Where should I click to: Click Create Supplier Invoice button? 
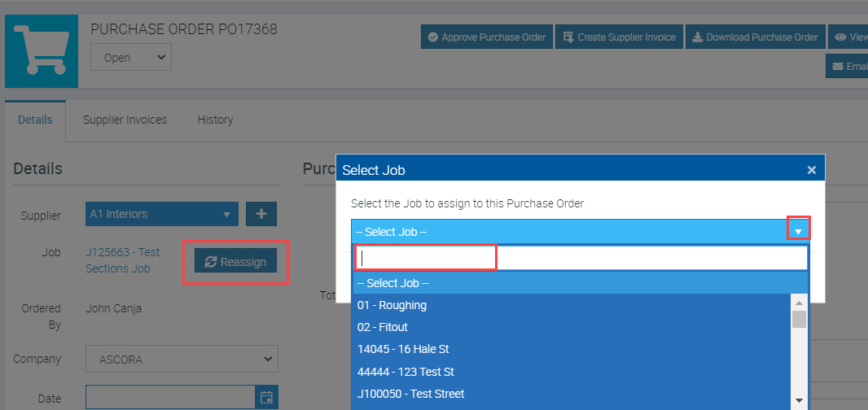click(620, 37)
